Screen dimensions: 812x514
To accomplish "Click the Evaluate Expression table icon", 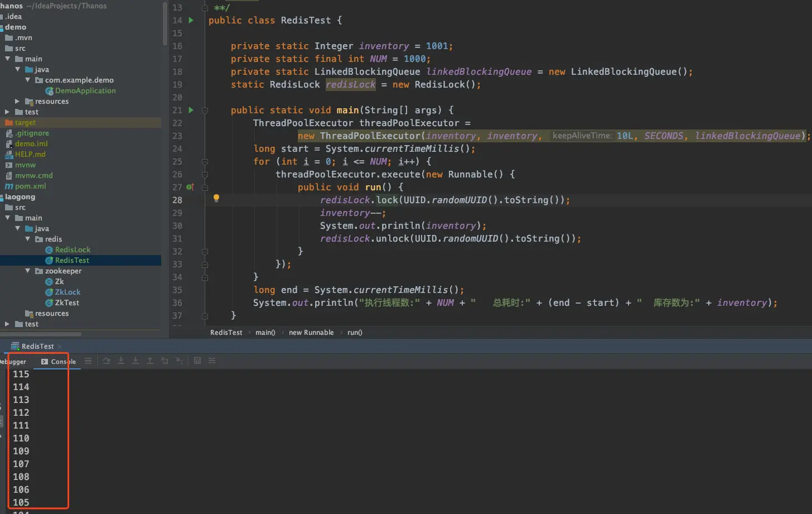I will (197, 361).
